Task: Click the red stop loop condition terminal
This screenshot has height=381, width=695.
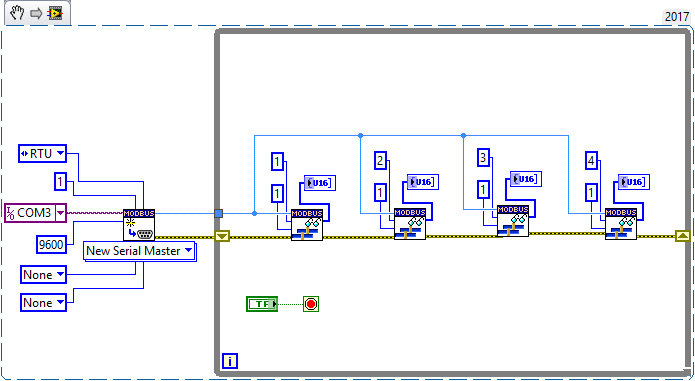Action: 311,304
